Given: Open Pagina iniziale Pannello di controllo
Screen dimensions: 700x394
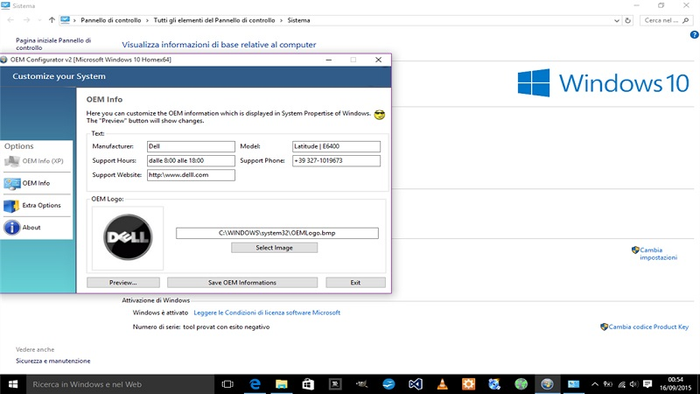Looking at the screenshot, I should tap(53, 44).
